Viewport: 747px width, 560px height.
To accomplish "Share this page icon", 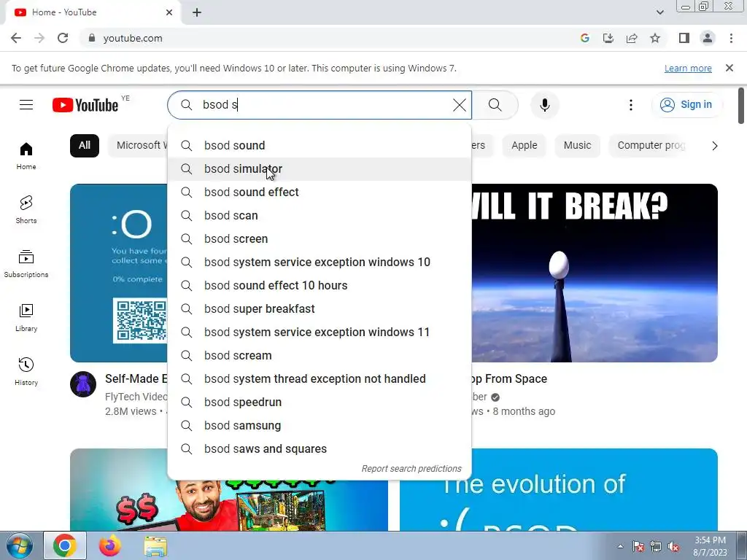I will 632,38.
